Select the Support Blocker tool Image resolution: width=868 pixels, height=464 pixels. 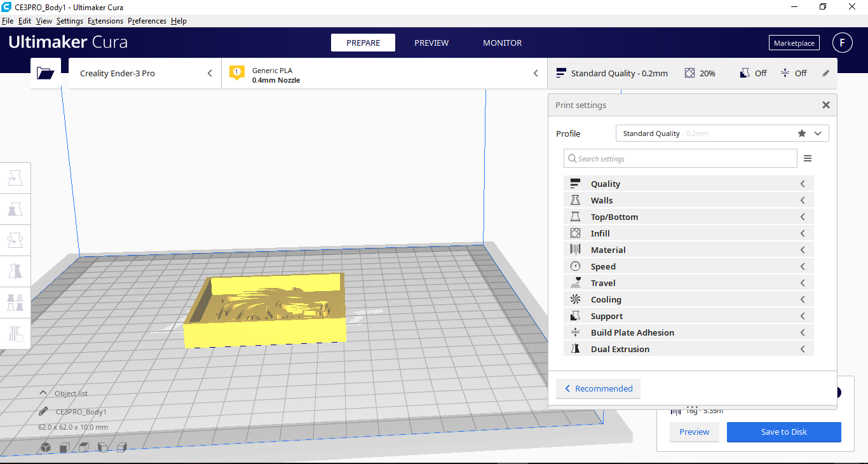(15, 334)
